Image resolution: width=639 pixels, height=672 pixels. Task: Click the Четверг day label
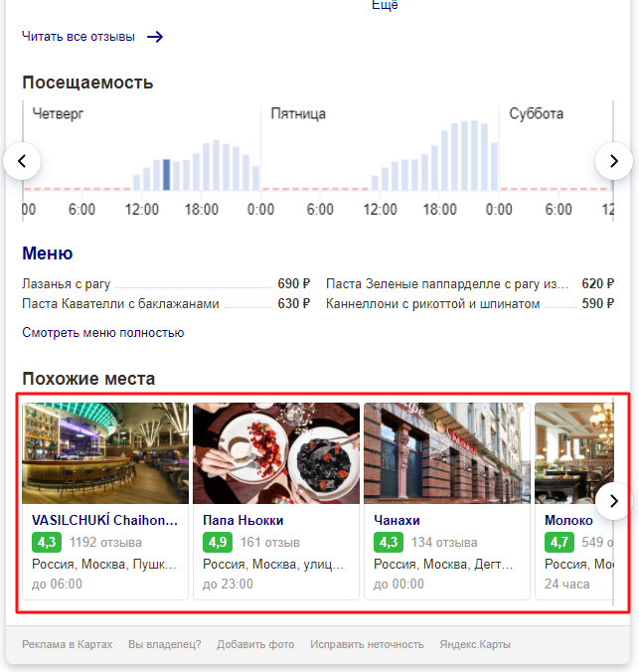tap(58, 114)
